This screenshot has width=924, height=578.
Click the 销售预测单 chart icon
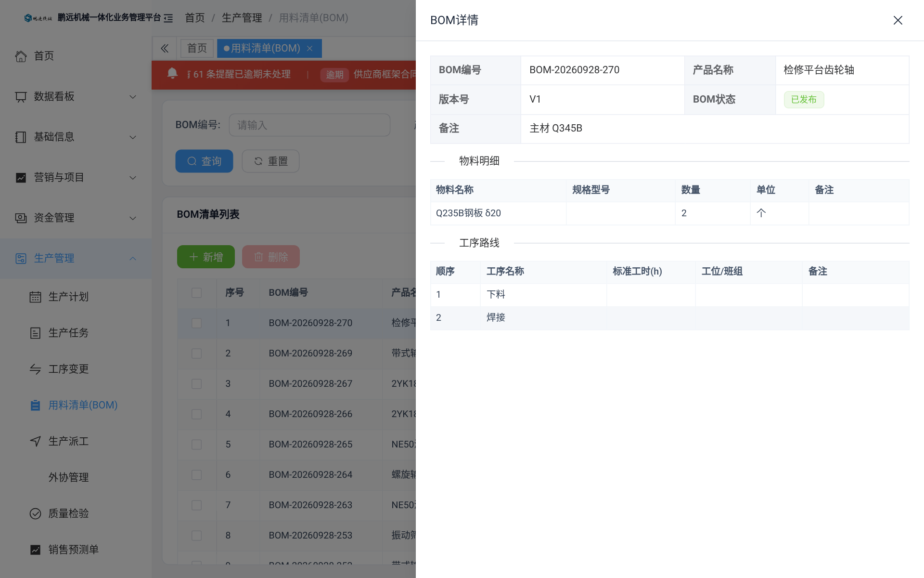[35, 550]
